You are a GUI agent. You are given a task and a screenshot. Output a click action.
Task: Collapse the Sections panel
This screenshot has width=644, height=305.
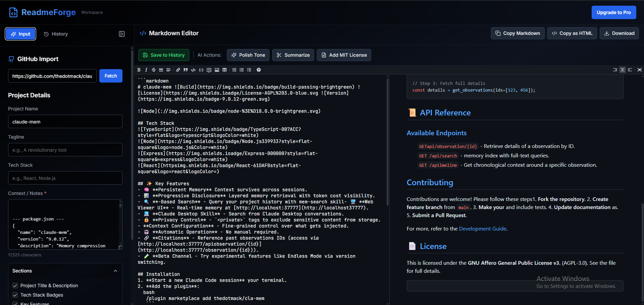click(x=115, y=271)
